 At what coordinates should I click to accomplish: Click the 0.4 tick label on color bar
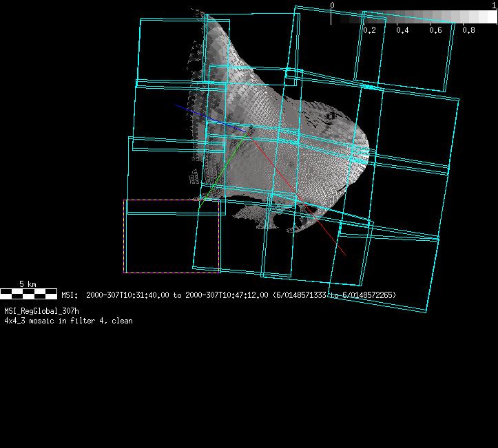tap(402, 30)
